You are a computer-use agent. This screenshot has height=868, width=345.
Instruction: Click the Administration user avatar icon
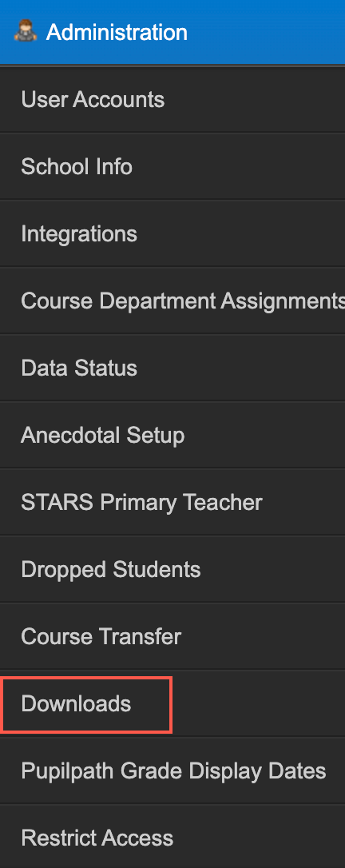point(25,31)
